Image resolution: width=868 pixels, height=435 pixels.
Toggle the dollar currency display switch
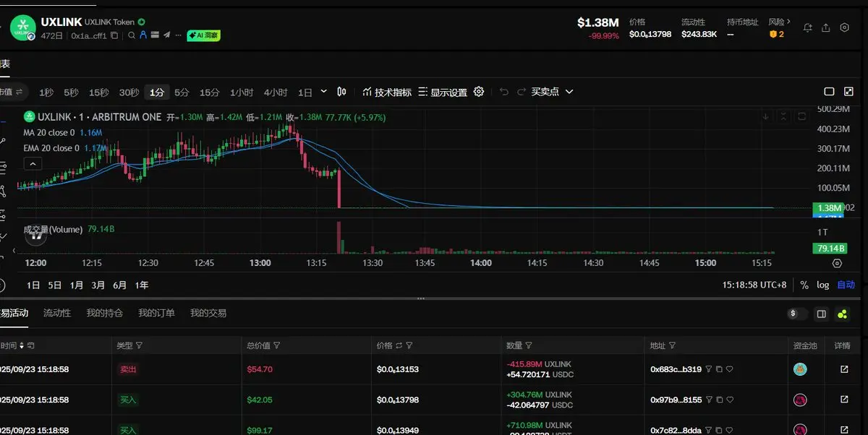click(797, 314)
